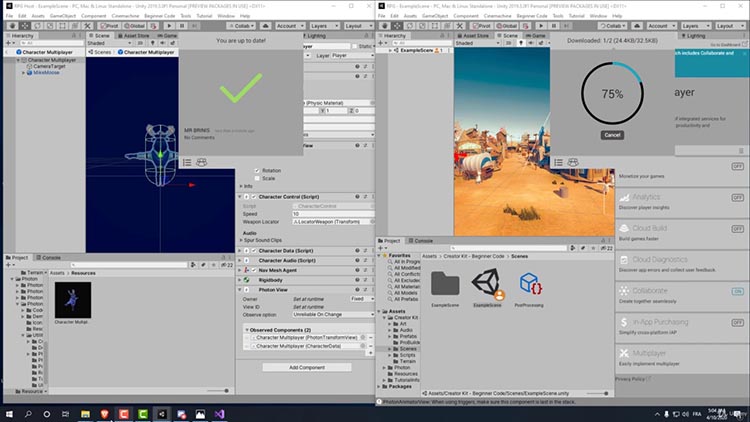
Task: Expand Spur Sound Clips foldout
Action: (x=241, y=240)
